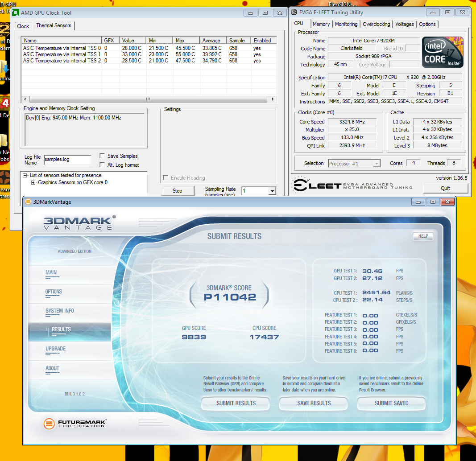
Task: Click the SAVE RESULTS button
Action: (314, 403)
